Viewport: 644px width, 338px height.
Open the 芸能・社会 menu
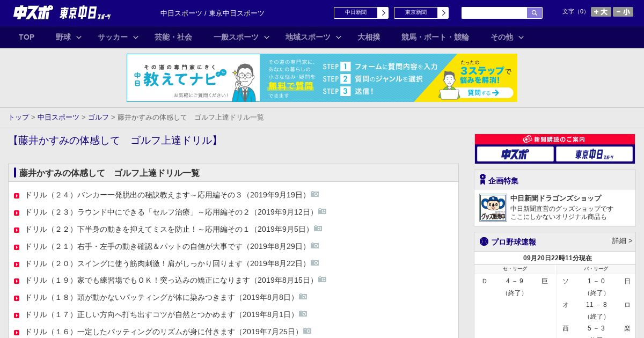click(x=173, y=37)
